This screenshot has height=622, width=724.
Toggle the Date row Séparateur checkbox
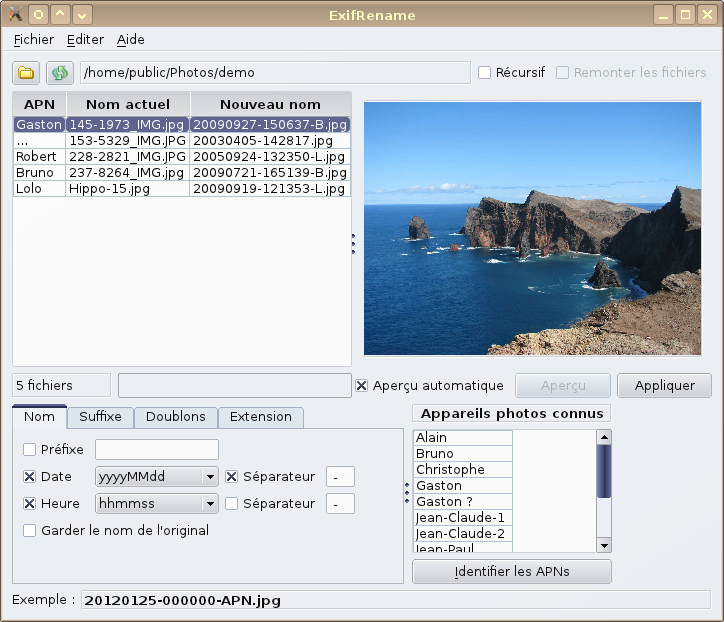pyautogui.click(x=231, y=477)
